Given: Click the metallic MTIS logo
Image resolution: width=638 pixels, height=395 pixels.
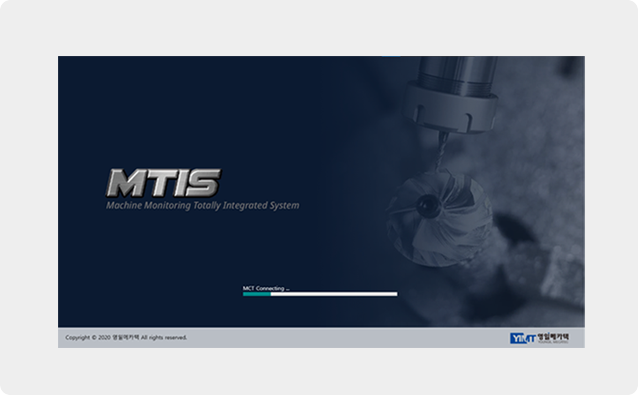Looking at the screenshot, I should click(x=164, y=183).
